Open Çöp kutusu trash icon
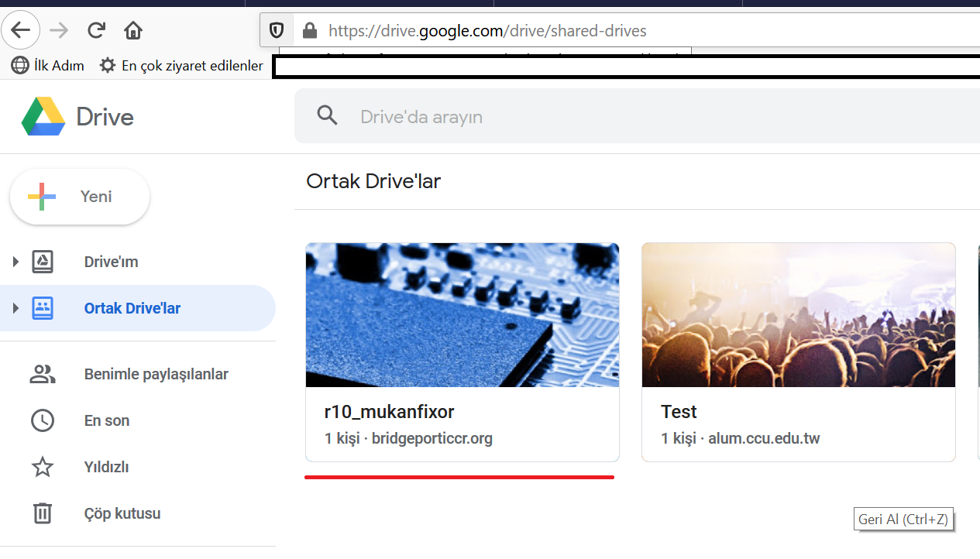This screenshot has height=559, width=980. coord(42,513)
